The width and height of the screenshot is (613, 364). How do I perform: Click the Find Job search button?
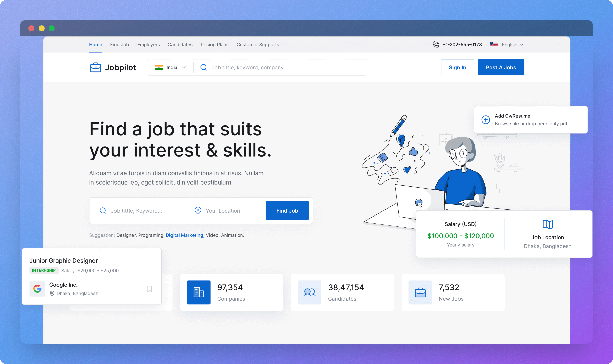tap(286, 211)
